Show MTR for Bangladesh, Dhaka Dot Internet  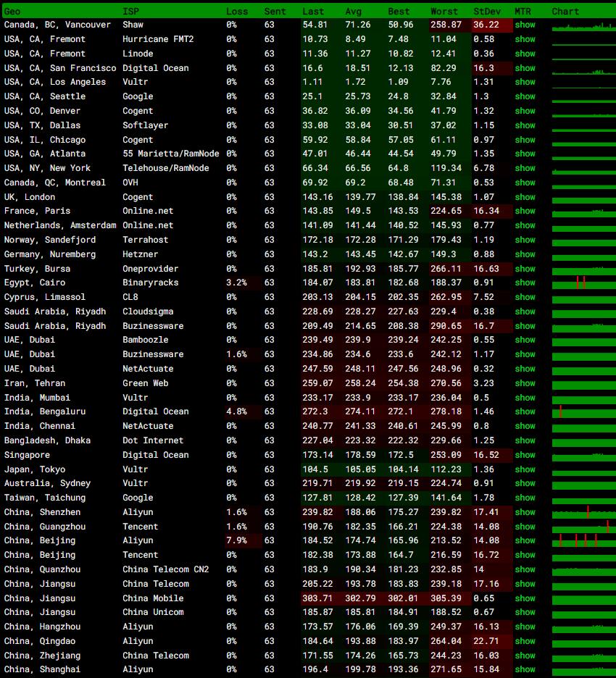525,440
